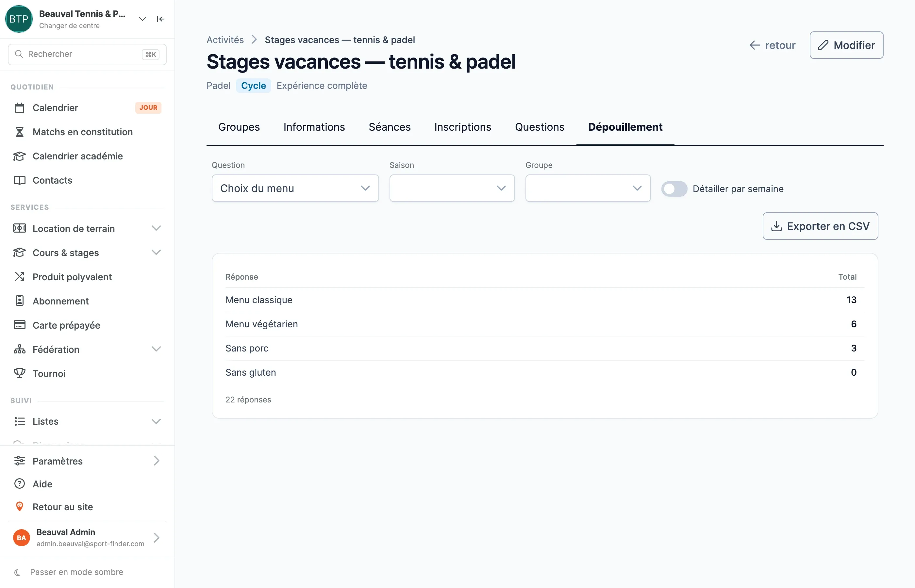Open the Groupe dropdown
This screenshot has height=588, width=915.
tap(588, 188)
